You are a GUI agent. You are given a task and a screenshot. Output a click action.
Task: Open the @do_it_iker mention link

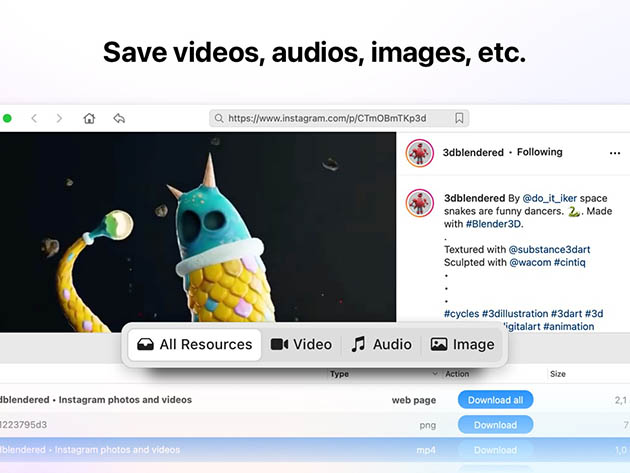click(549, 198)
